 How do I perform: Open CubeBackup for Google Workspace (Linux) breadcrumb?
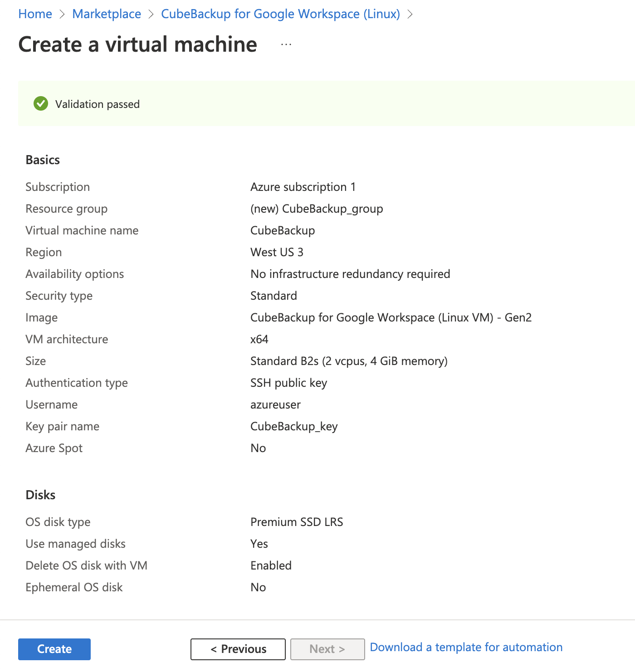coord(280,14)
